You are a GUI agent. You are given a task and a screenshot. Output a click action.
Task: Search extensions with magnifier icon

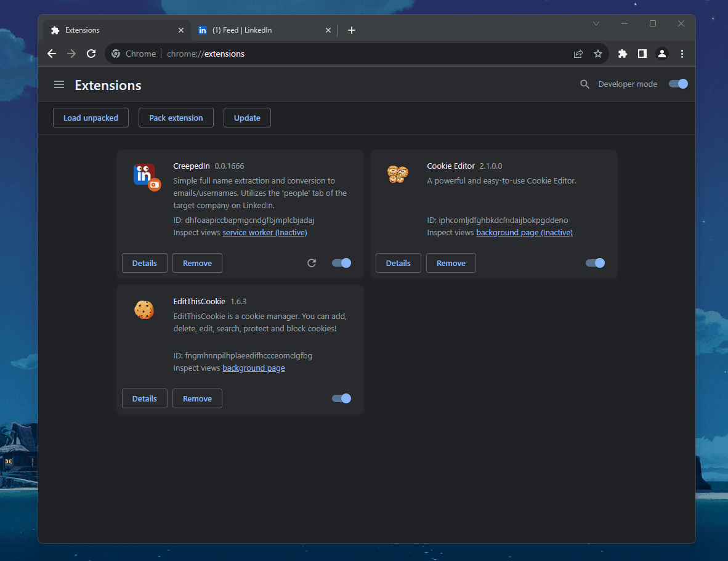584,84
